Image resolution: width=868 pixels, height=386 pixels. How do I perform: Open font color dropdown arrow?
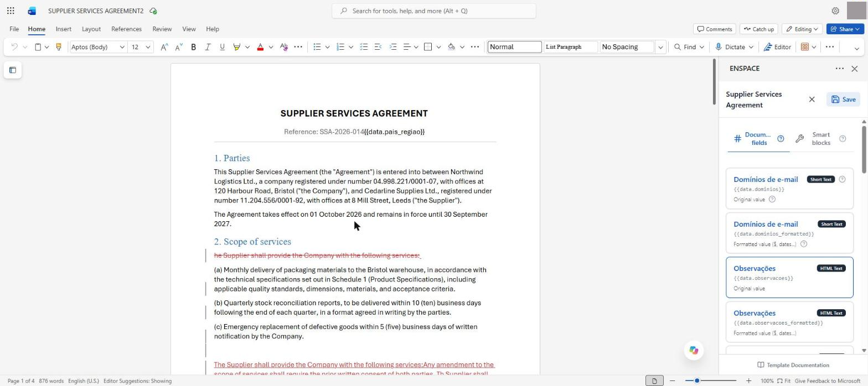[x=271, y=47]
